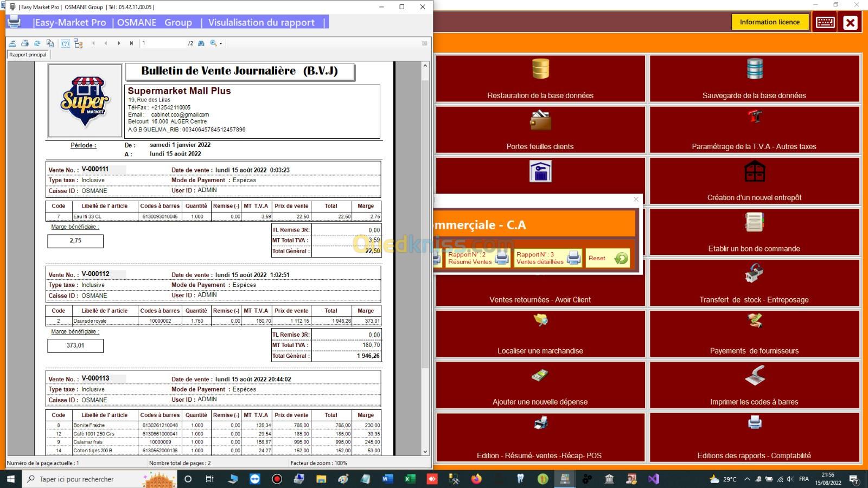Viewport: 868px width, 488px height.
Task: Open Sauvegarde de la base données tile
Action: [x=754, y=79]
